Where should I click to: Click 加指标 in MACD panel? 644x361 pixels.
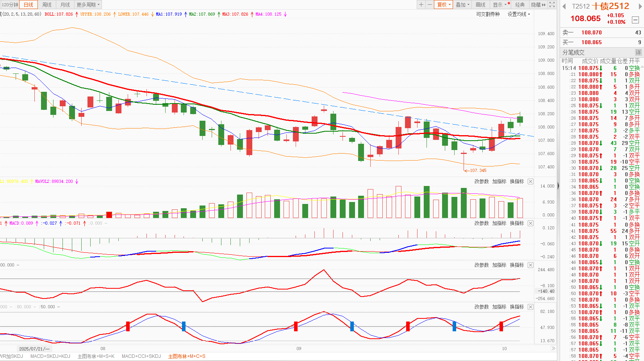(x=499, y=223)
